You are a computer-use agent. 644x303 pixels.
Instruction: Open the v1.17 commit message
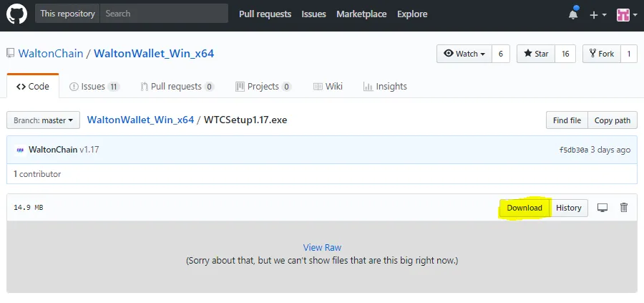[89, 149]
